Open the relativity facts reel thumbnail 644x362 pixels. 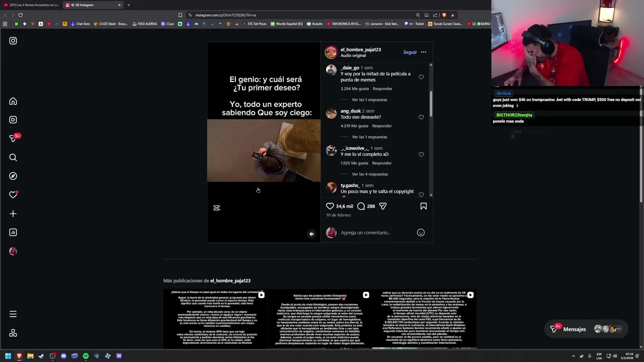(x=215, y=319)
